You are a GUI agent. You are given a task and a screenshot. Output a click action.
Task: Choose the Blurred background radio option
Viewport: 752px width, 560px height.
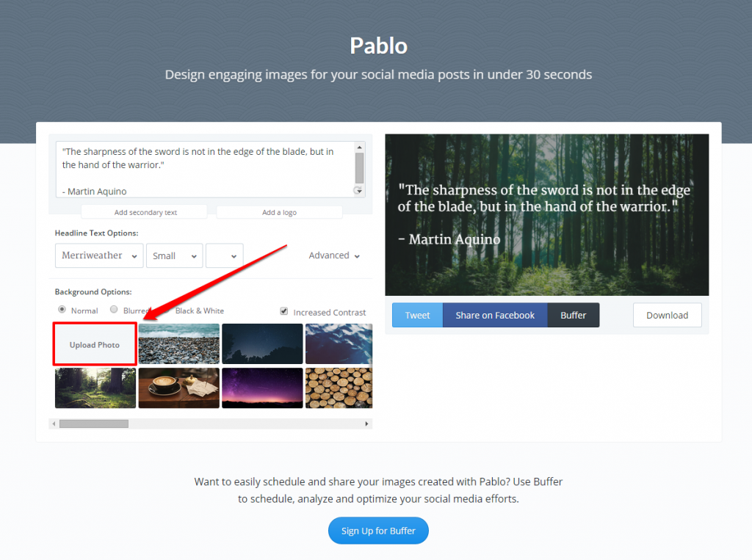tap(114, 309)
